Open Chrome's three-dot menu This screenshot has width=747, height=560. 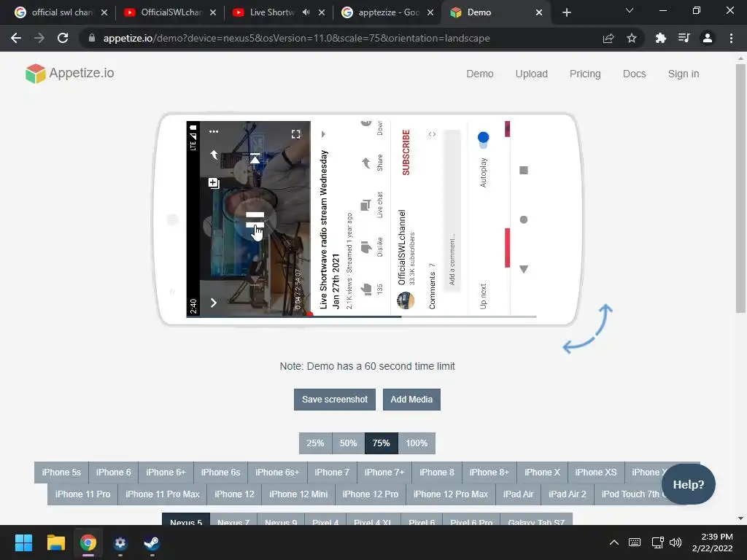tap(731, 38)
